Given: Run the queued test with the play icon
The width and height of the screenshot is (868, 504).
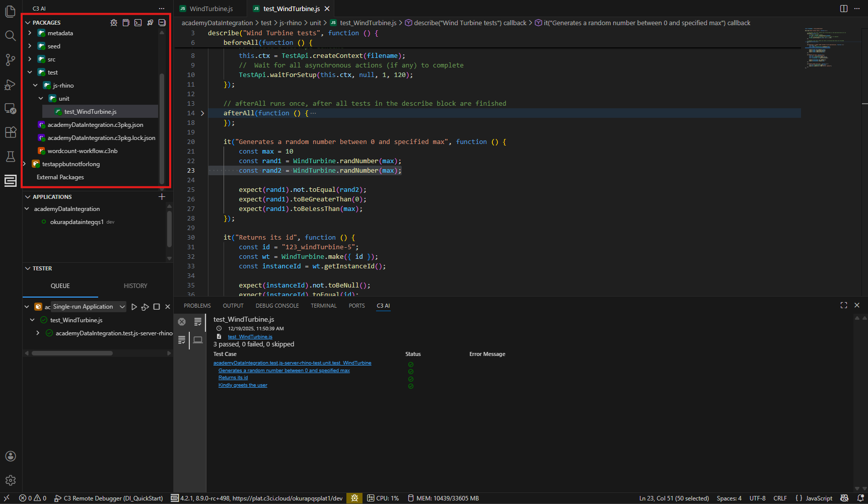Looking at the screenshot, I should coord(134,306).
